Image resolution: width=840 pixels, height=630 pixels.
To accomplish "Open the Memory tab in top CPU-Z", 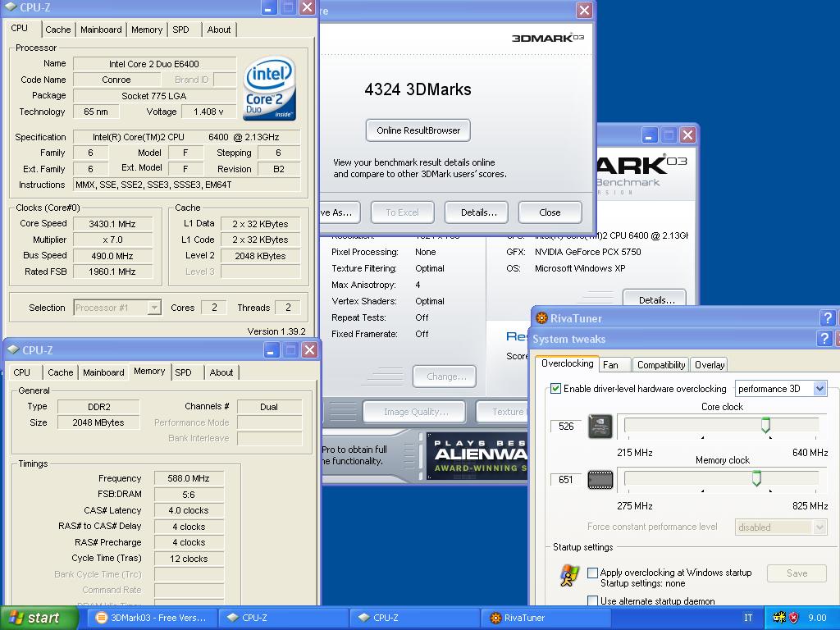I will click(x=147, y=30).
